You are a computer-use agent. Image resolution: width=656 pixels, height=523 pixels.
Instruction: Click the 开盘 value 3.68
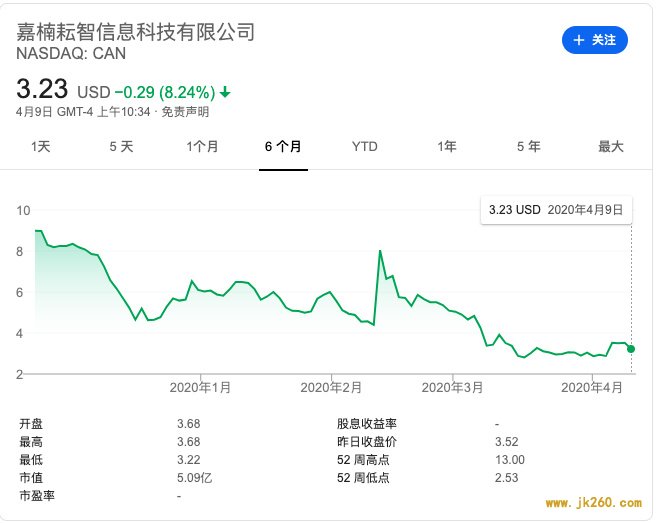coord(188,424)
